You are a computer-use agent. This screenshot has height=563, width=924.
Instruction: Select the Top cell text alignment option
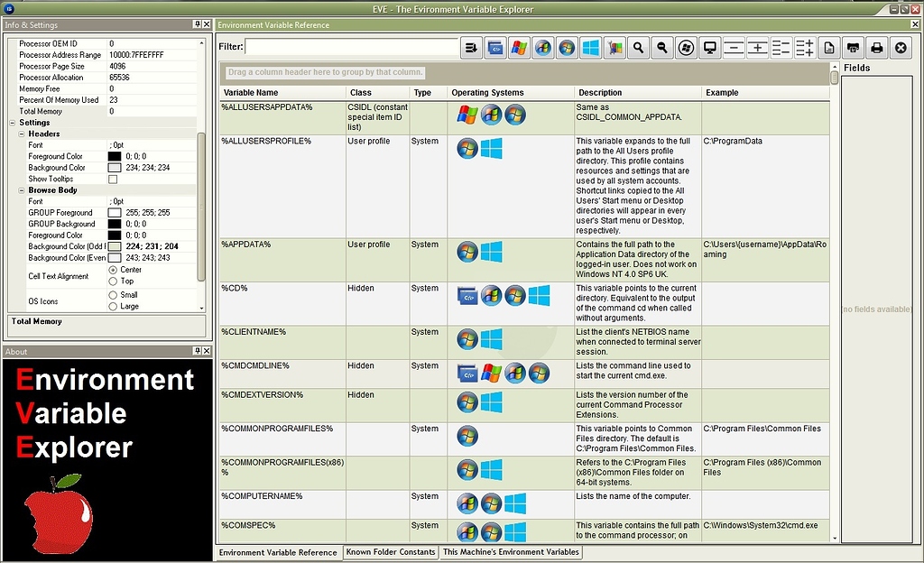113,281
